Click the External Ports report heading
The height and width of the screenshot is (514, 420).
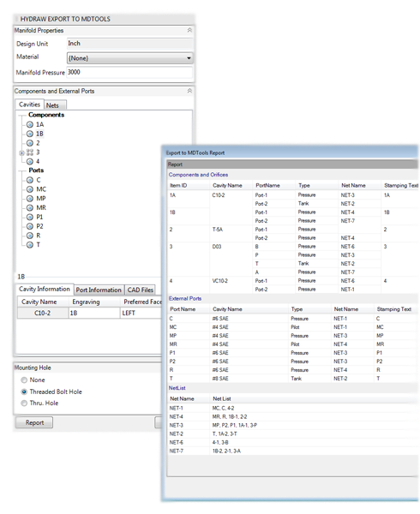click(185, 299)
